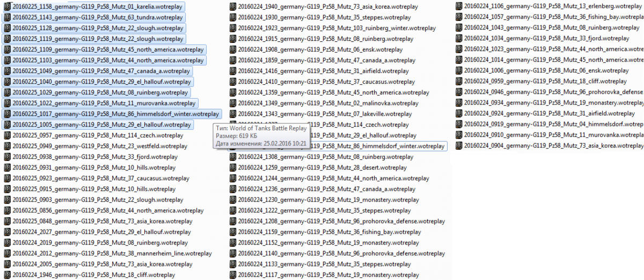Select file name 20160225_1005 Mutz_29_el_hallouf.wotreplay
Image resolution: width=644 pixels, height=280 pixels.
101,125
